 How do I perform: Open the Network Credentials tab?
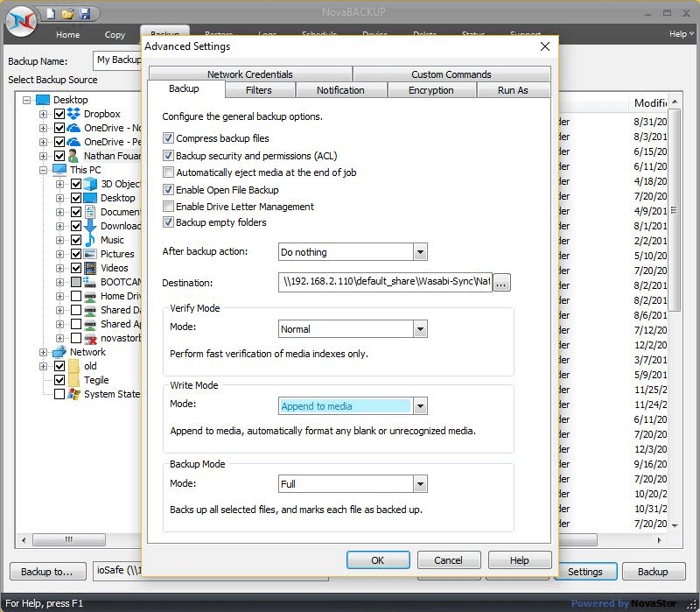(250, 74)
